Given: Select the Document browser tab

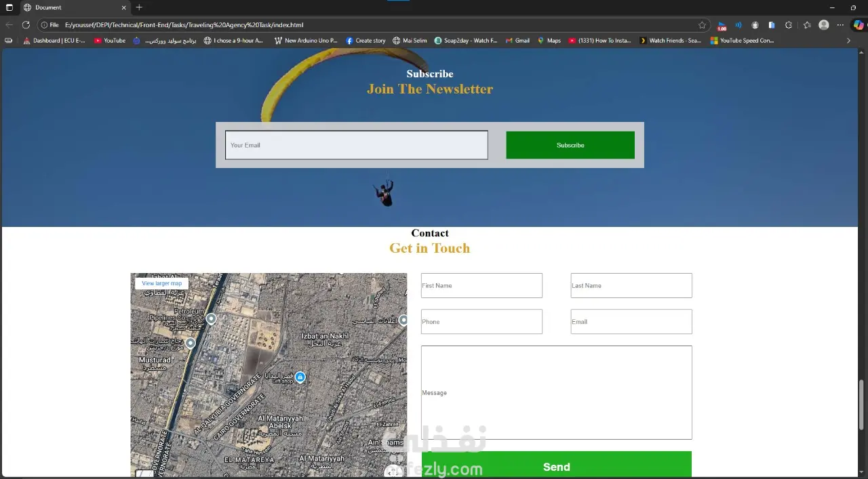Looking at the screenshot, I should click(75, 7).
